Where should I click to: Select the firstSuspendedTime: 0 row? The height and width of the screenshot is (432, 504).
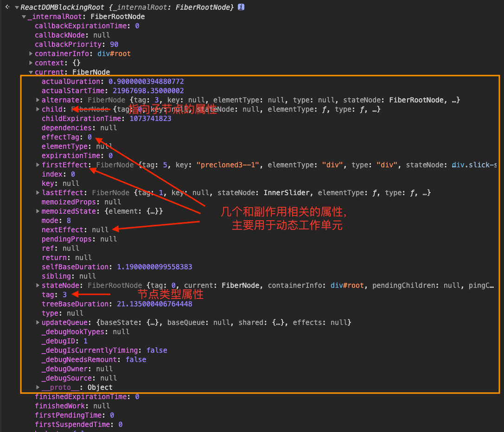coord(79,425)
